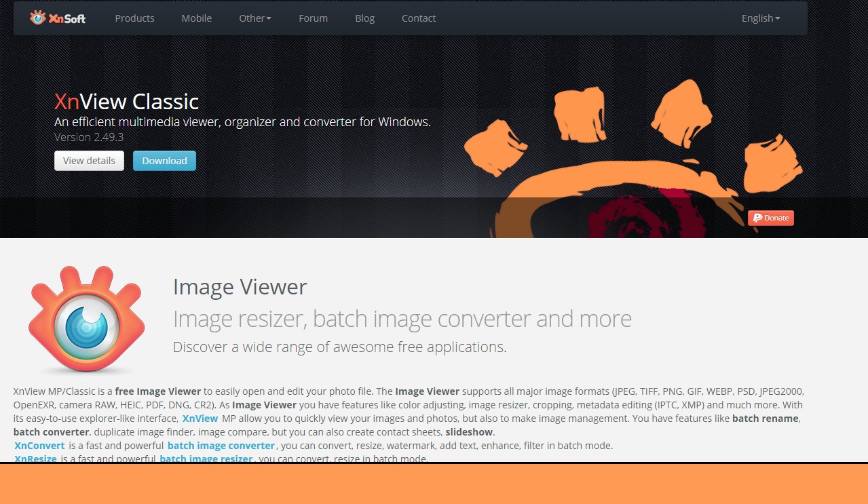Click the 'batch image converter' link
868x504 pixels.
pos(221,446)
